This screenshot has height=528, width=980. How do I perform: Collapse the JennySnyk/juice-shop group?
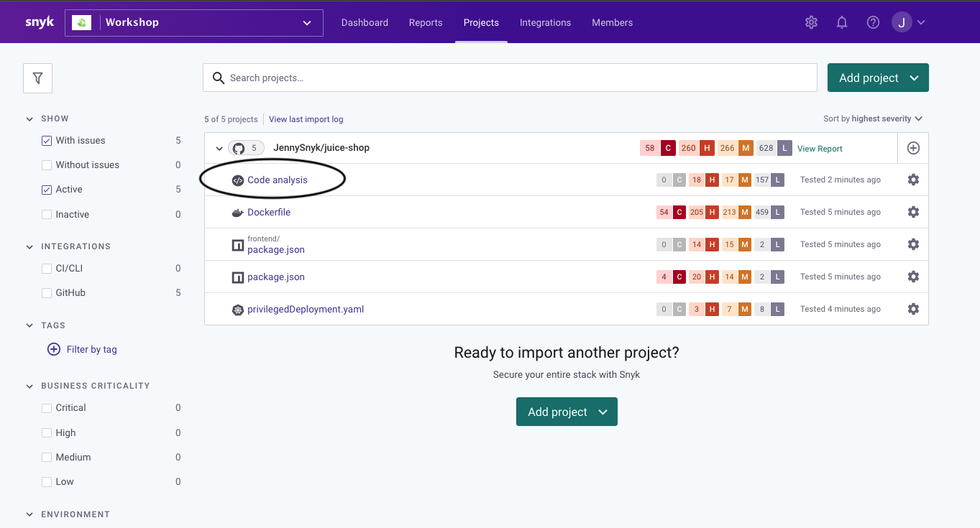(219, 149)
